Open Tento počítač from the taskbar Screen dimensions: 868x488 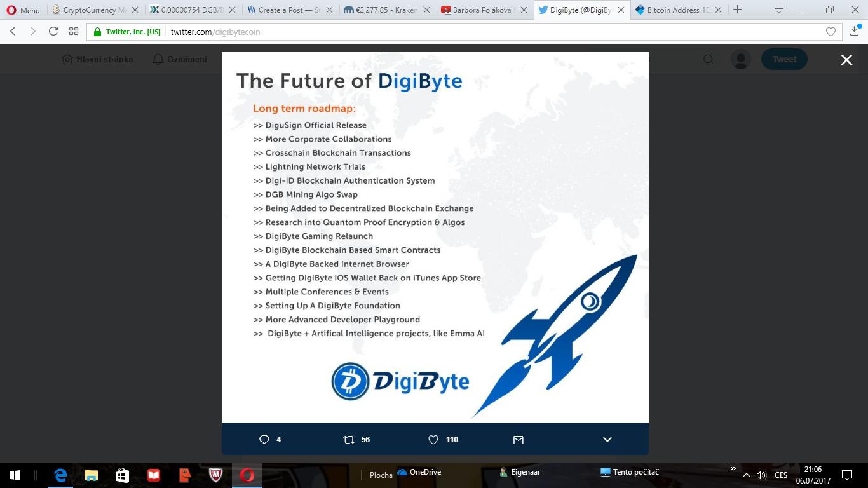pyautogui.click(x=629, y=472)
